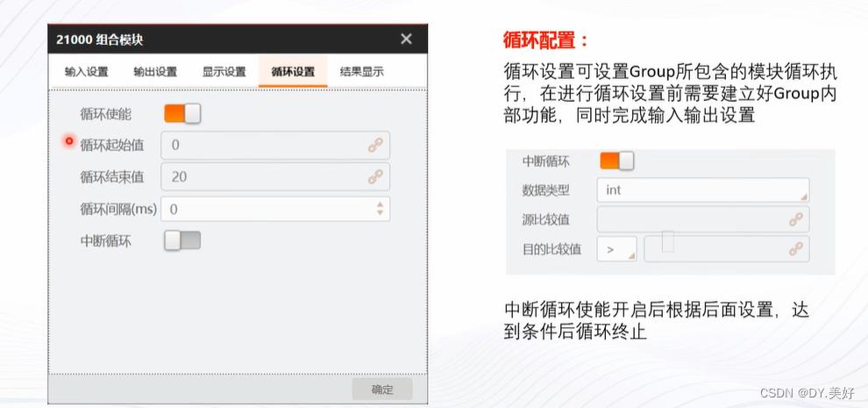This screenshot has width=868, height=408.
Task: Switch to the 输出设置 tab
Action: (155, 72)
